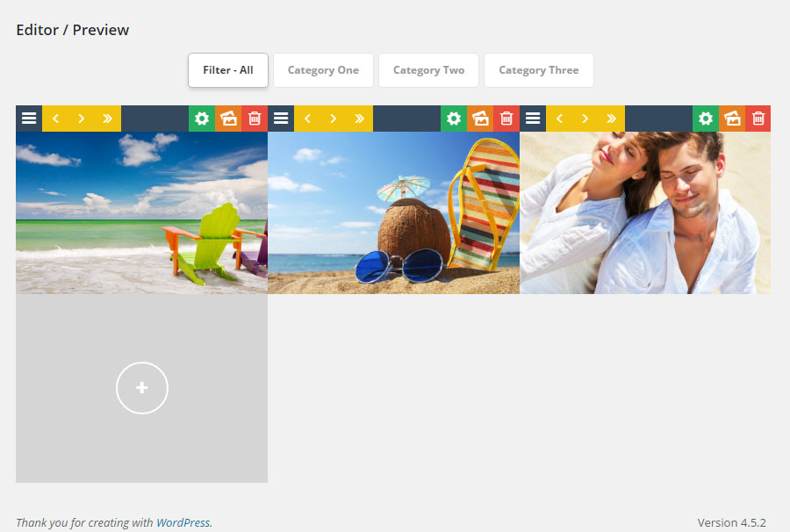Open settings gear for couple item

[706, 119]
